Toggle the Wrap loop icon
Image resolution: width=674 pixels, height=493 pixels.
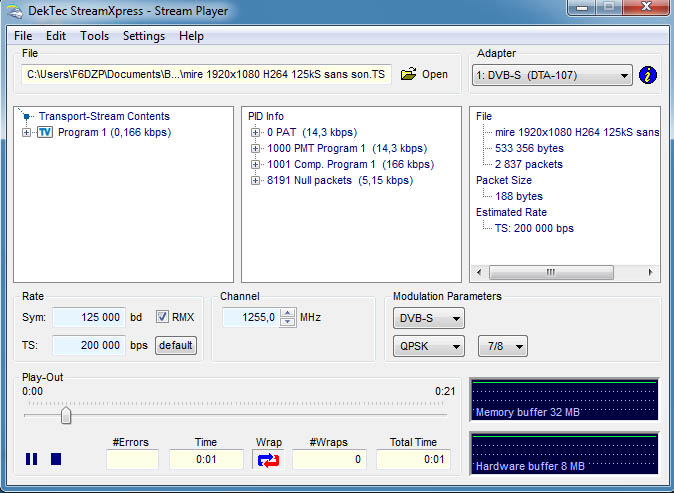pos(269,460)
